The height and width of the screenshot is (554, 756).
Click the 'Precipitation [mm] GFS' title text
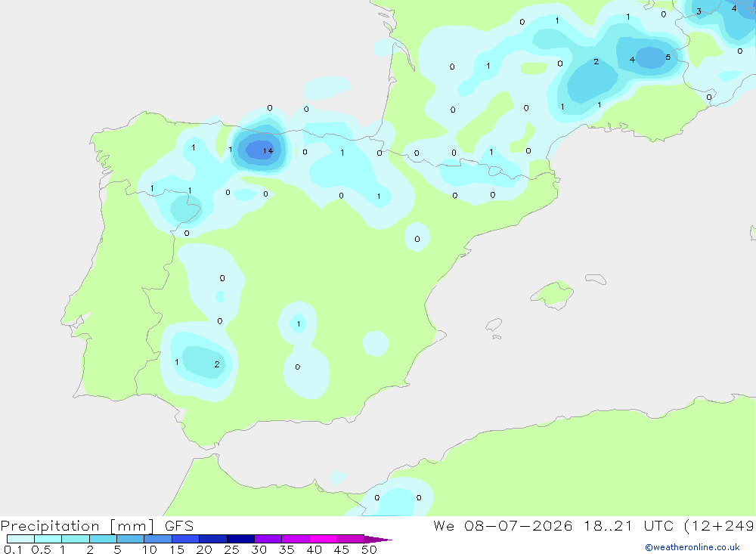pyautogui.click(x=97, y=526)
